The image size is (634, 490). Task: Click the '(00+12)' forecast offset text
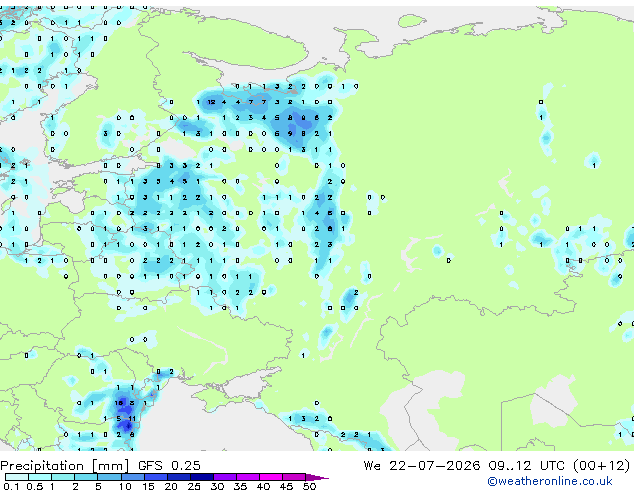point(601,466)
